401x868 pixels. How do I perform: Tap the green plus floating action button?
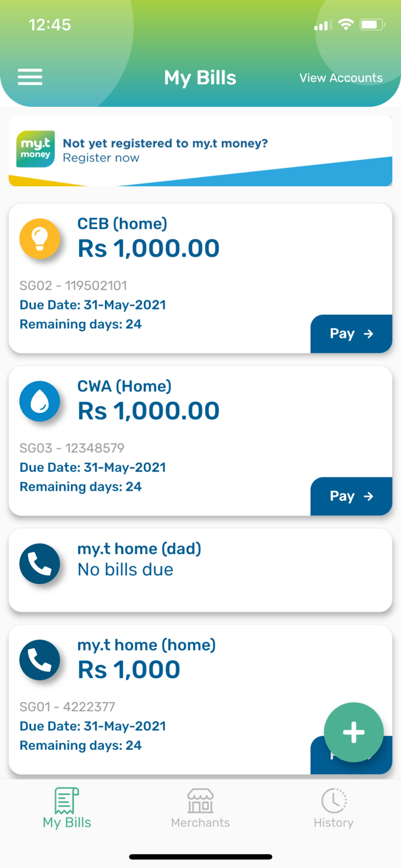(353, 732)
